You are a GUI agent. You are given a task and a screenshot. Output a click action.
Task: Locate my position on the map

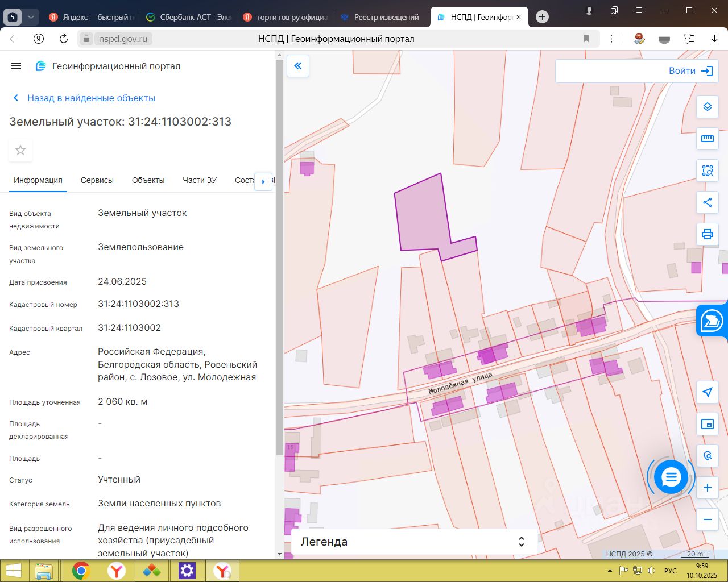click(708, 392)
